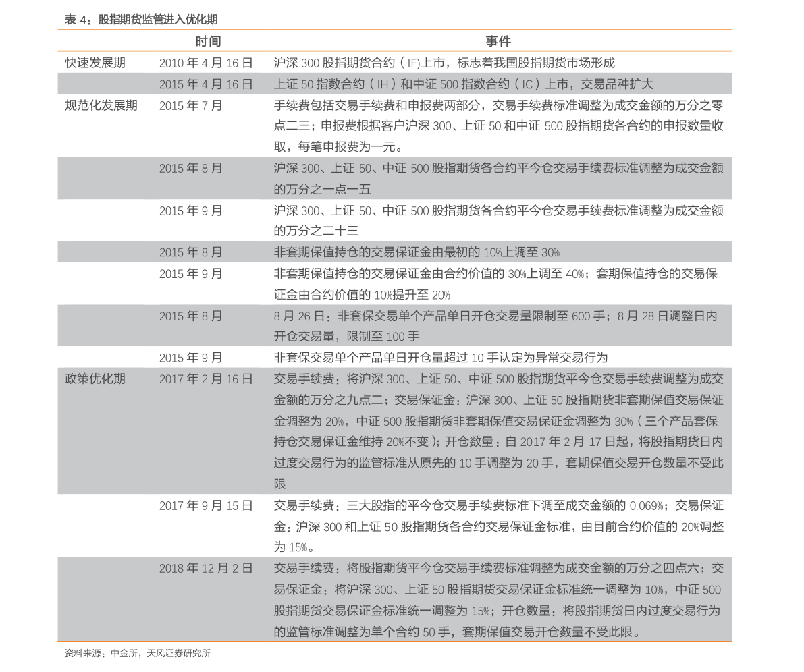Select "2015 年 9 月" beside 30%上调至 40% event
Screen dimensions: 804x672
click(191, 274)
